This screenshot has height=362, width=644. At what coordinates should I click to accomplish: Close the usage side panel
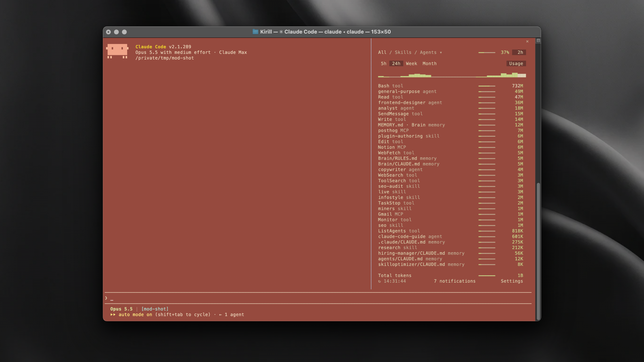[527, 41]
